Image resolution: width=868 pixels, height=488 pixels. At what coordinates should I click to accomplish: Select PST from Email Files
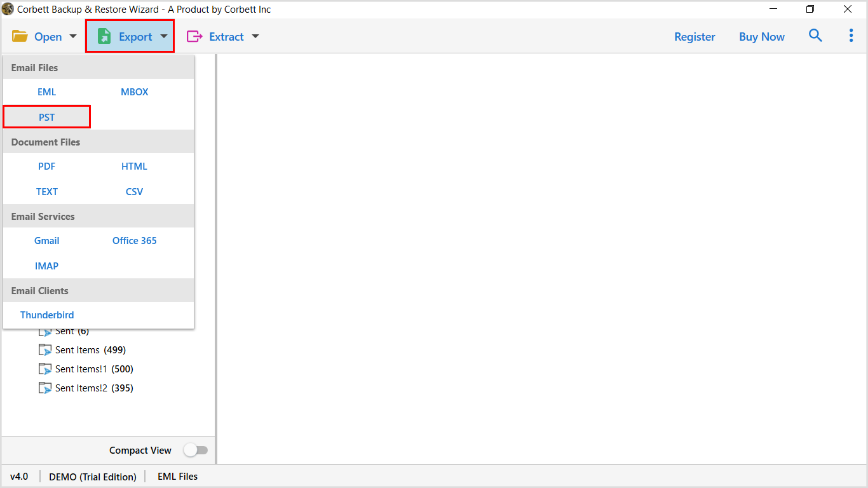[47, 117]
